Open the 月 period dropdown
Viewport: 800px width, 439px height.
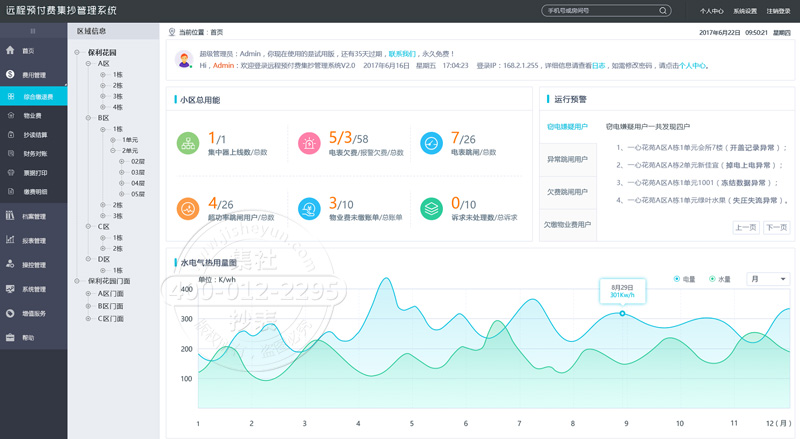[x=768, y=279]
